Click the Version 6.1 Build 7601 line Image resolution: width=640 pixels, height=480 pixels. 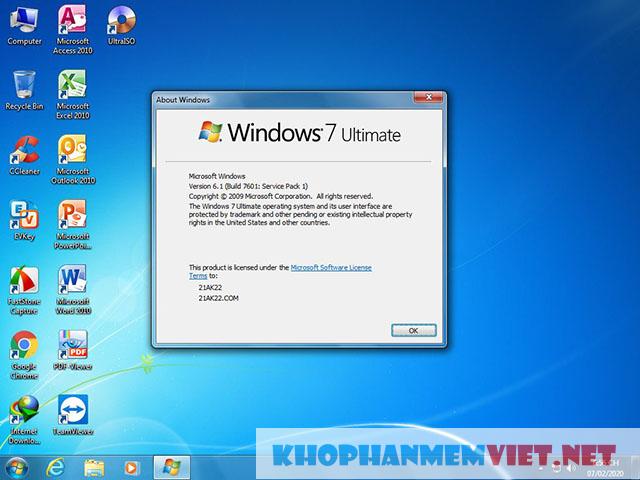point(248,186)
